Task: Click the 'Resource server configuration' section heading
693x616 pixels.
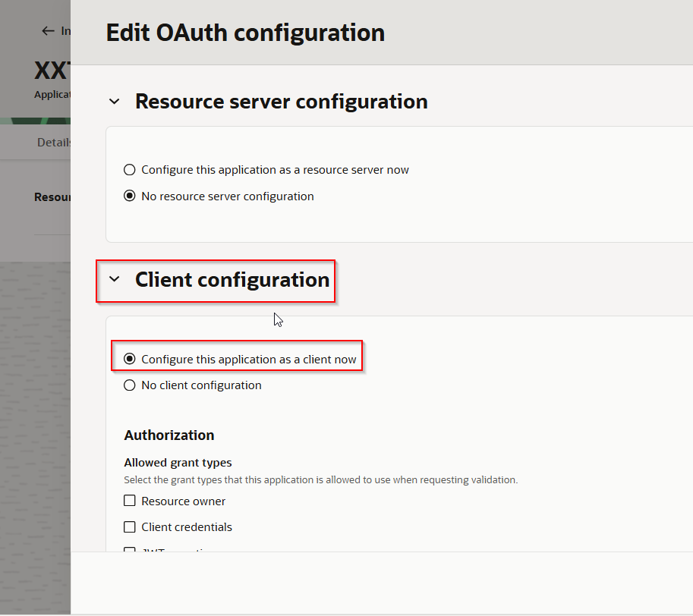Action: 281,102
